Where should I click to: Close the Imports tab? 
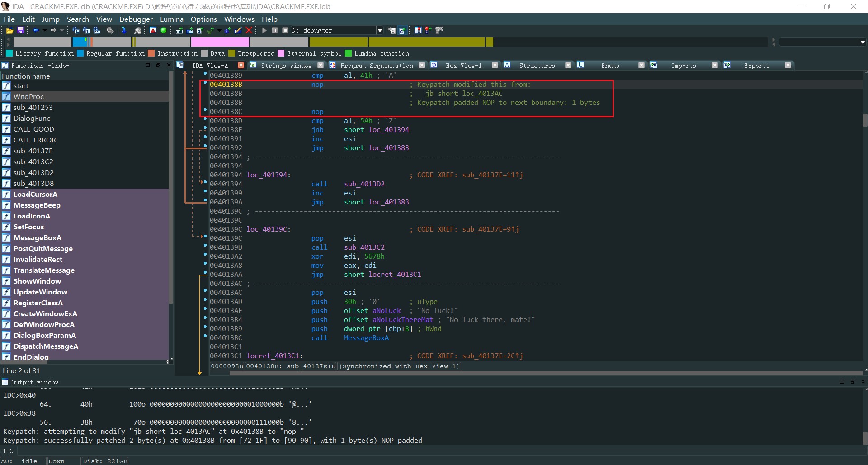pyautogui.click(x=714, y=66)
